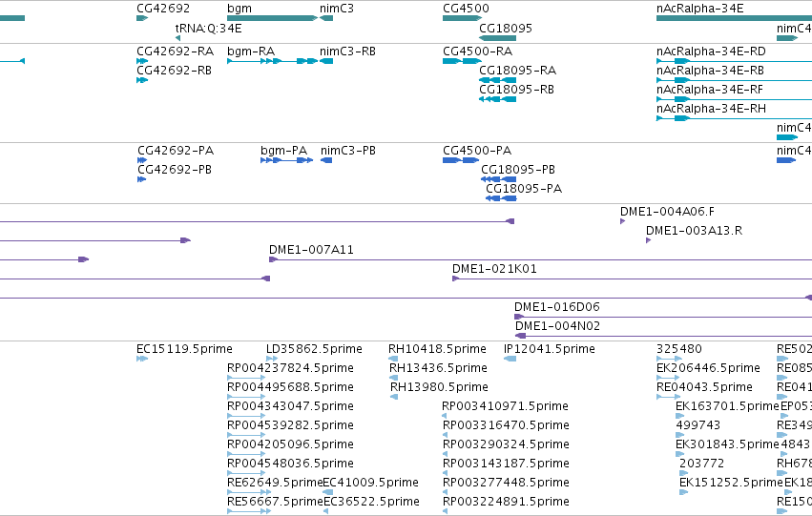The height and width of the screenshot is (516, 812).
Task: Select the RH10418.5prime EST
Action: click(x=393, y=359)
